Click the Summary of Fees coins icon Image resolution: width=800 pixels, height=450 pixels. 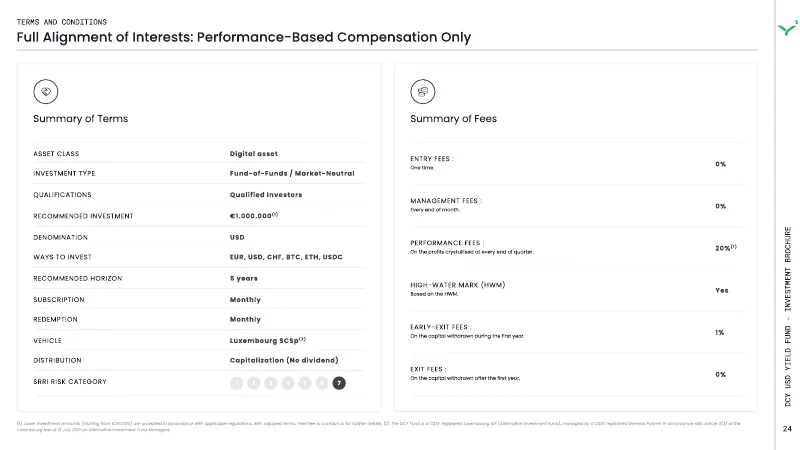(423, 92)
